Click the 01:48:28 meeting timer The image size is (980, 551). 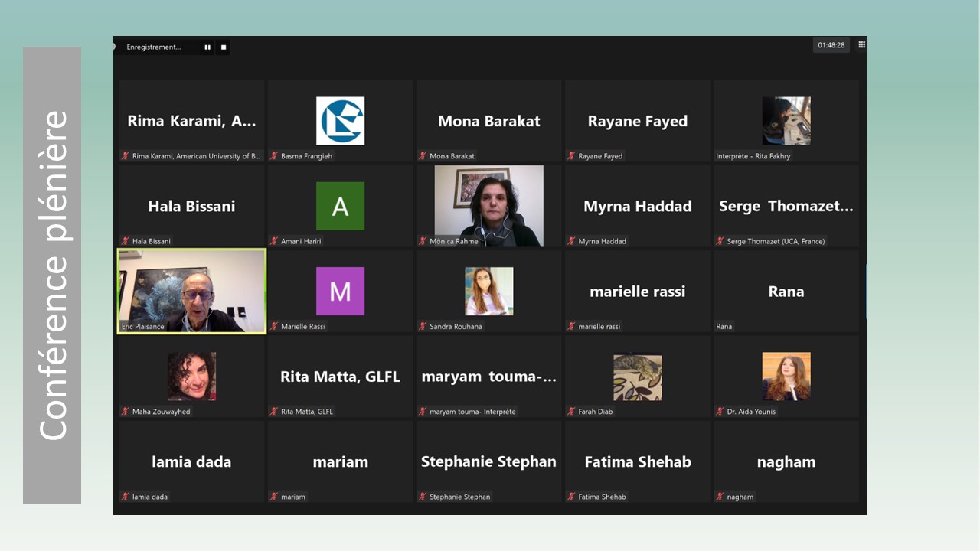[x=831, y=45]
